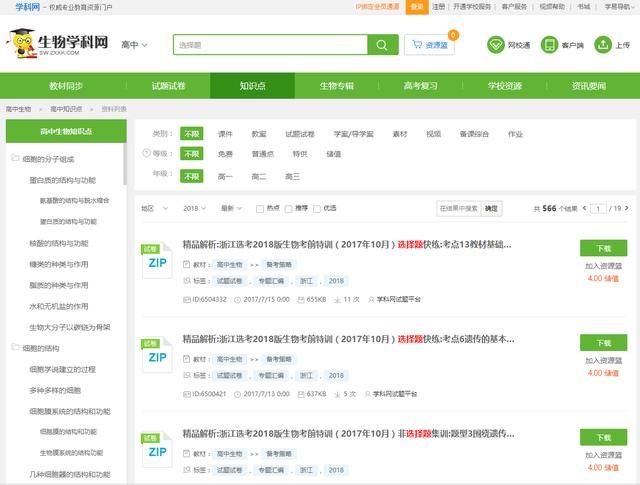Open the 2018 year dropdown

[195, 208]
